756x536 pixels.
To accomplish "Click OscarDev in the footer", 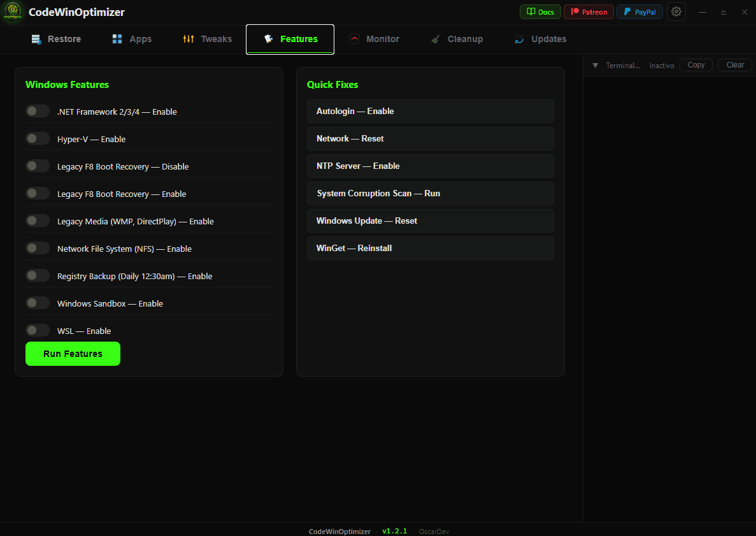I will (x=434, y=532).
